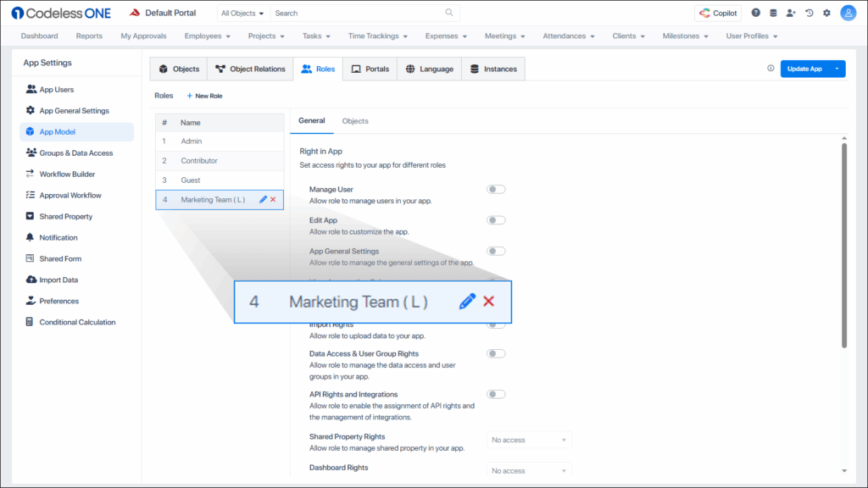Image resolution: width=868 pixels, height=488 pixels.
Task: Click the Update App button
Action: [x=805, y=69]
